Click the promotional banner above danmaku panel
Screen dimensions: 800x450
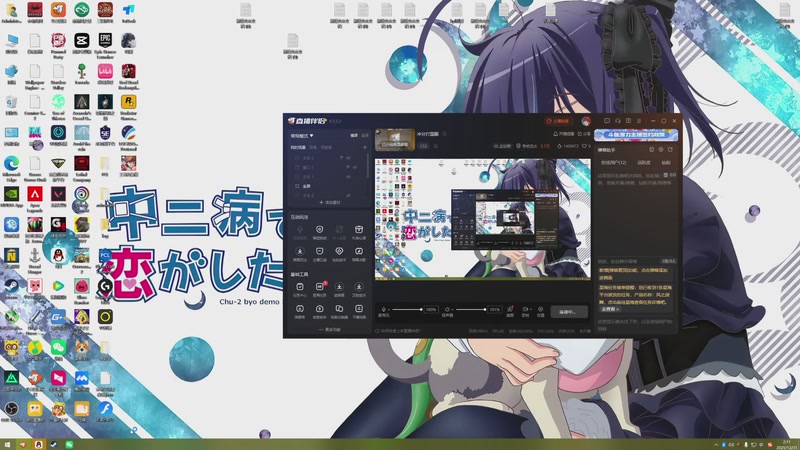tap(636, 135)
